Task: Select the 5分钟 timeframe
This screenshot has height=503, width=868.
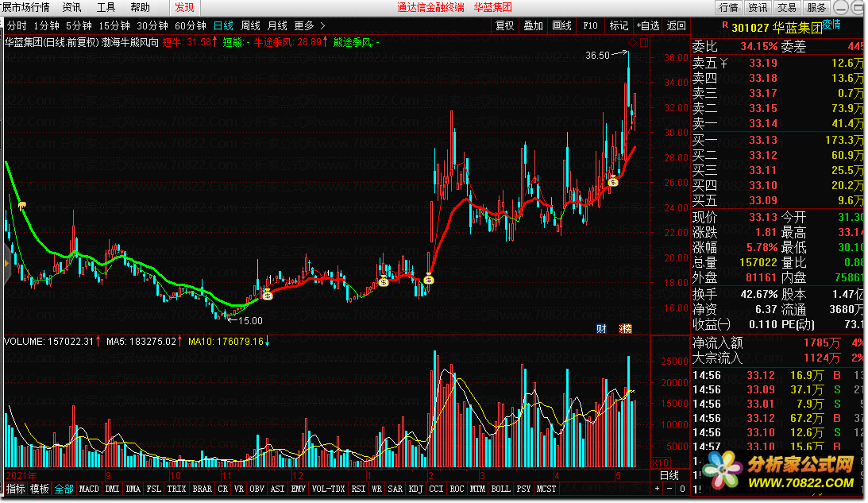Action: [79, 25]
